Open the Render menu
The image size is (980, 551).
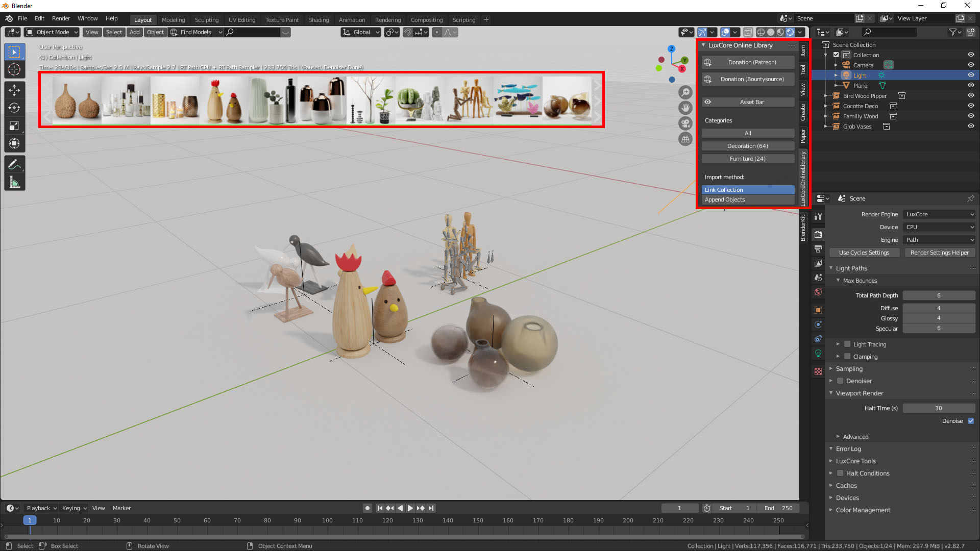(61, 18)
